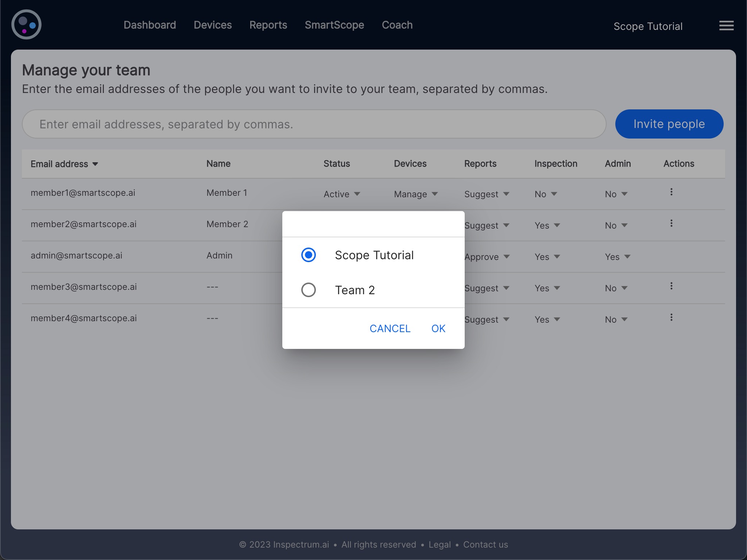Open Reports Approve dropdown for admin row
The width and height of the screenshot is (747, 560).
[x=487, y=257]
